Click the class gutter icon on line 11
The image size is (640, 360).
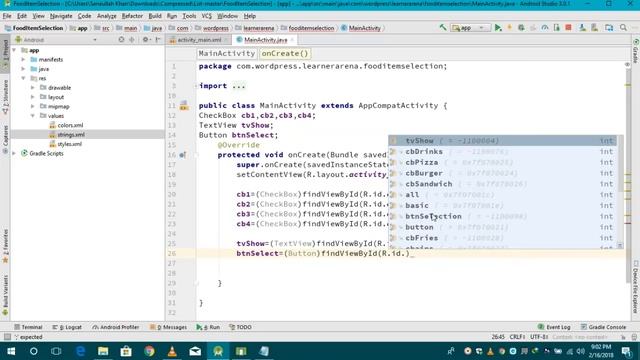coord(184,106)
